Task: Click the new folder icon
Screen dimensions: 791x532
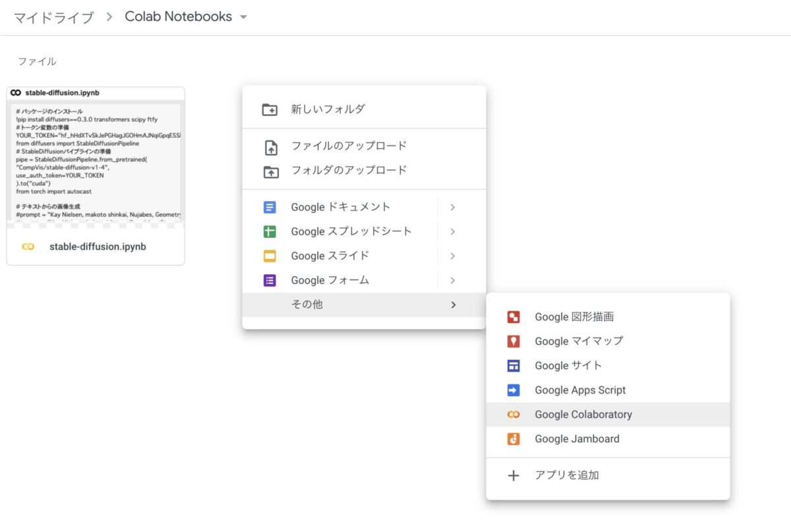Action: (x=270, y=109)
